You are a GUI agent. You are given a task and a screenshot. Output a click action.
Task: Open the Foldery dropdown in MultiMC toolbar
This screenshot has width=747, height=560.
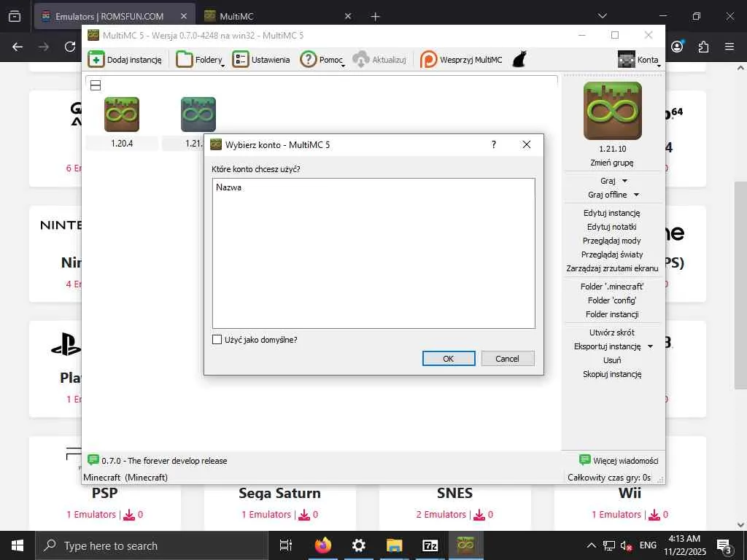[x=200, y=60]
